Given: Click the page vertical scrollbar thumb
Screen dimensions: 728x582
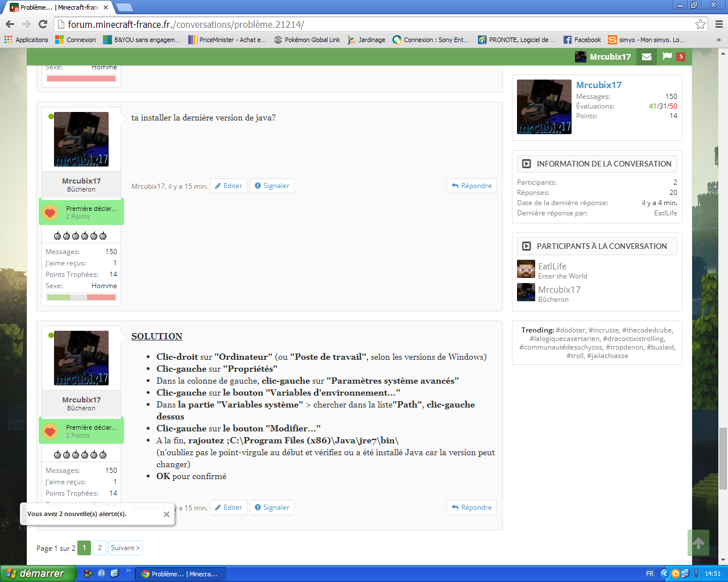Looking at the screenshot, I should [723, 458].
